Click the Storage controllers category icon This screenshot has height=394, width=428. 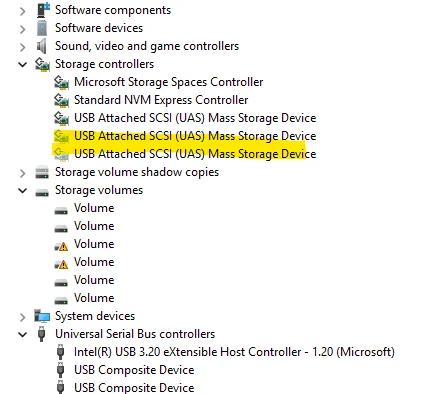pyautogui.click(x=42, y=64)
